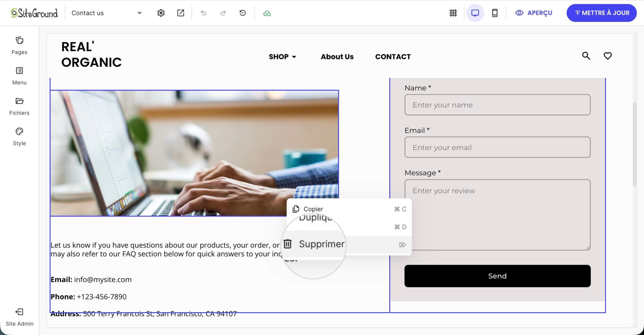Go to Site Admin
Image resolution: width=644 pixels, height=335 pixels.
pos(19,317)
